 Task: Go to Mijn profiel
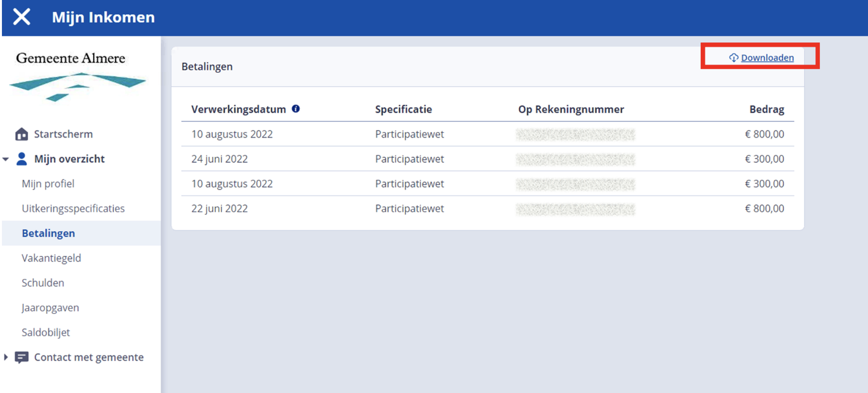pos(48,184)
